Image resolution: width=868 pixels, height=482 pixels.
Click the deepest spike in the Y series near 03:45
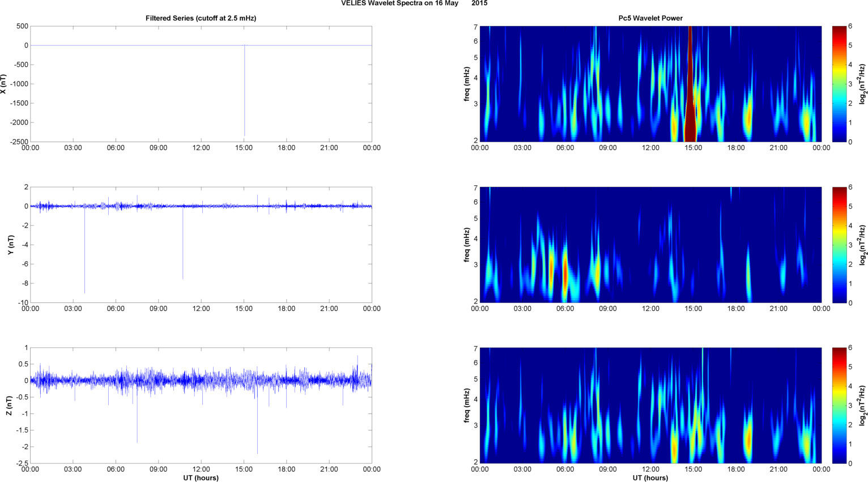pos(84,249)
